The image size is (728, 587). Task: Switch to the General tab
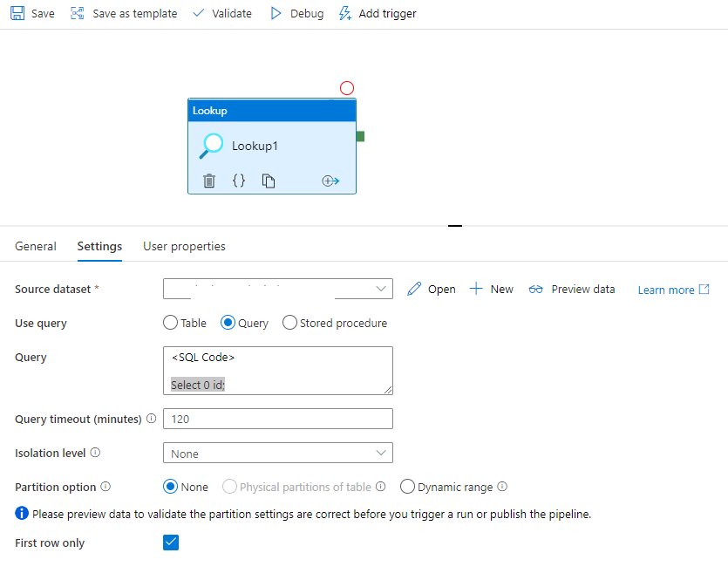click(x=36, y=247)
